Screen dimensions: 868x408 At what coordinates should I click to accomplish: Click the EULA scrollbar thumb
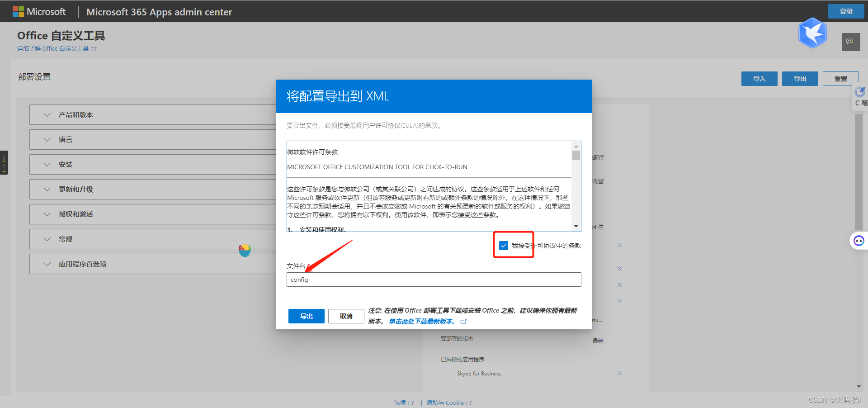pyautogui.click(x=576, y=156)
